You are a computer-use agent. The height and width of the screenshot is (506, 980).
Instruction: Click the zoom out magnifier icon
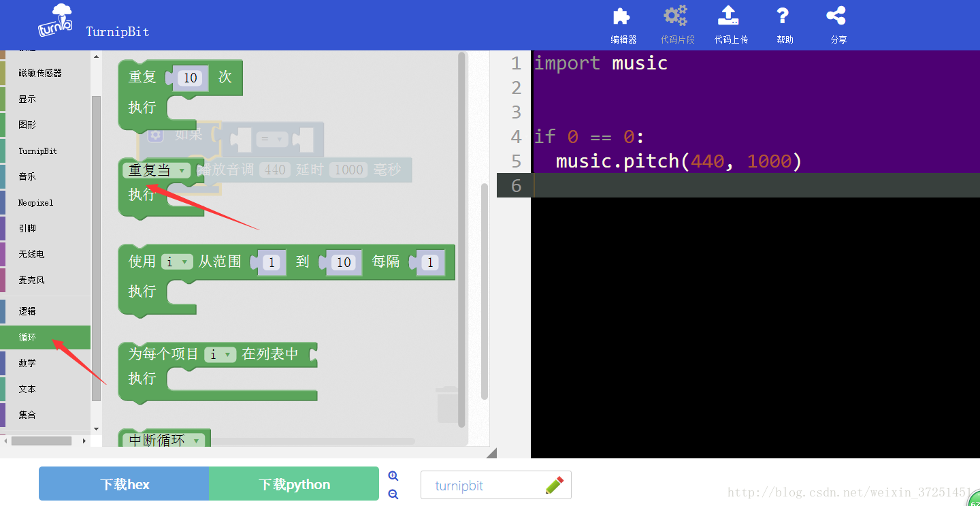click(393, 494)
